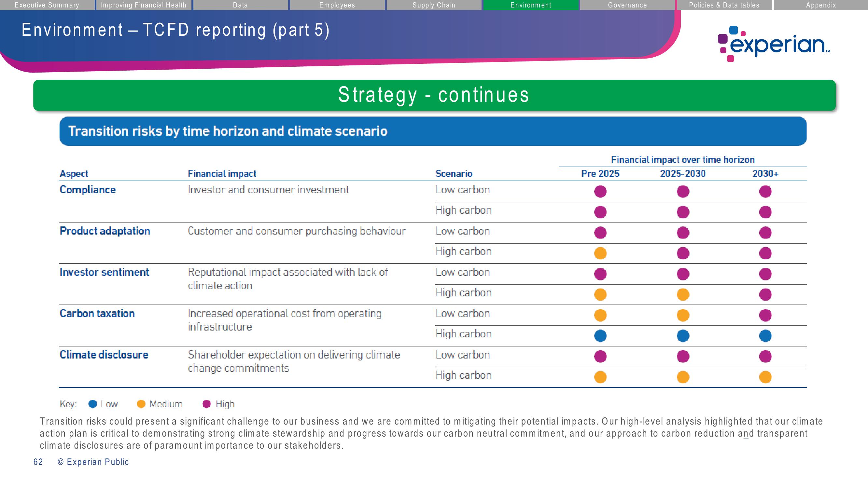Click Compliance High carbon 2025-2030 dot

[683, 212]
